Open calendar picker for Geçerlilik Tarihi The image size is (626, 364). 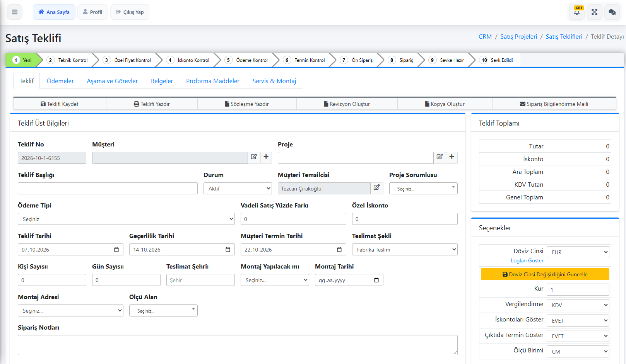(228, 250)
